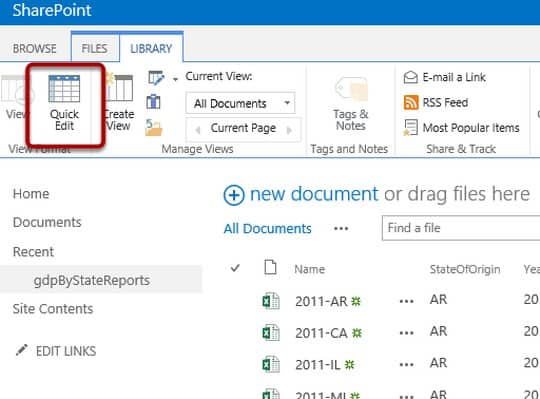The height and width of the screenshot is (399, 540).
Task: Click Excel file icon for 2011-IL
Action: point(271,365)
